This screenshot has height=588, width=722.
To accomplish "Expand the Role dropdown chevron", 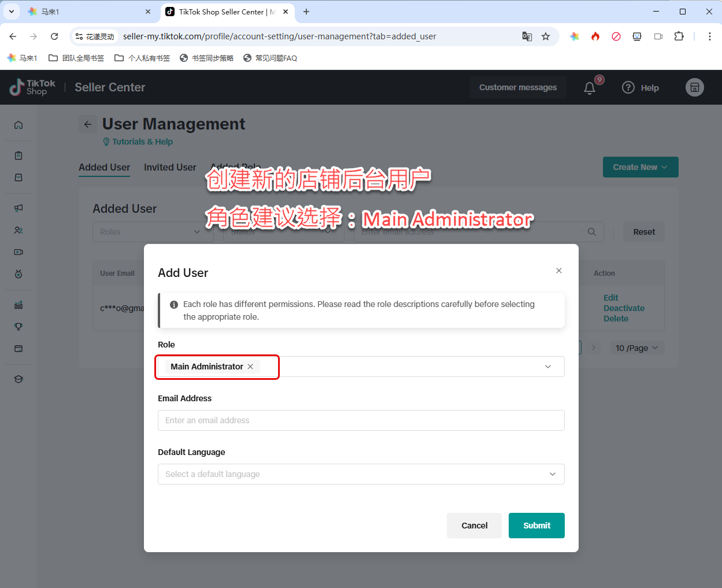I will (x=547, y=367).
